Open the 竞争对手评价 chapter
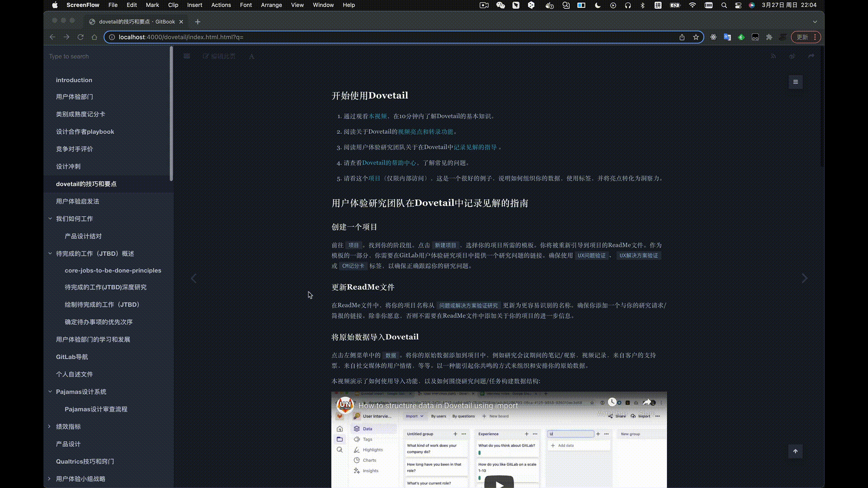This screenshot has height=488, width=868. [x=75, y=149]
